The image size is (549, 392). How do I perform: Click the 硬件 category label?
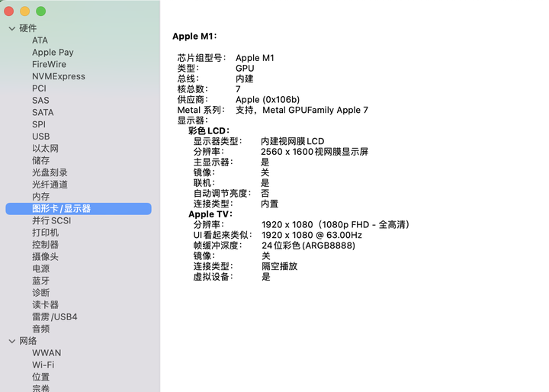click(28, 28)
